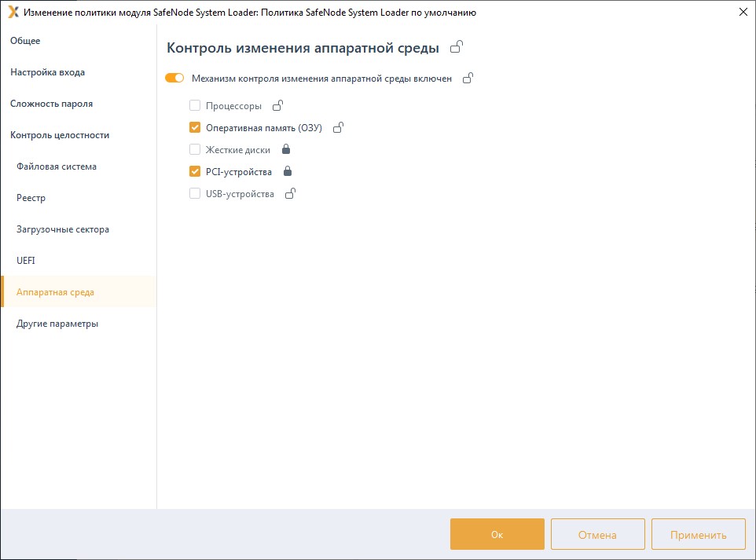Open the Файловая система subsection
The image size is (756, 560).
(x=78, y=167)
